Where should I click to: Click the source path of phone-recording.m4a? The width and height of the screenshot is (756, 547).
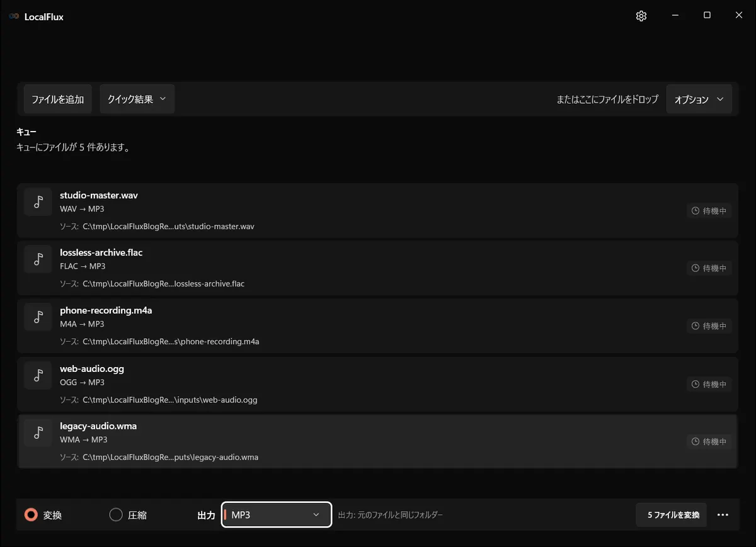point(171,342)
